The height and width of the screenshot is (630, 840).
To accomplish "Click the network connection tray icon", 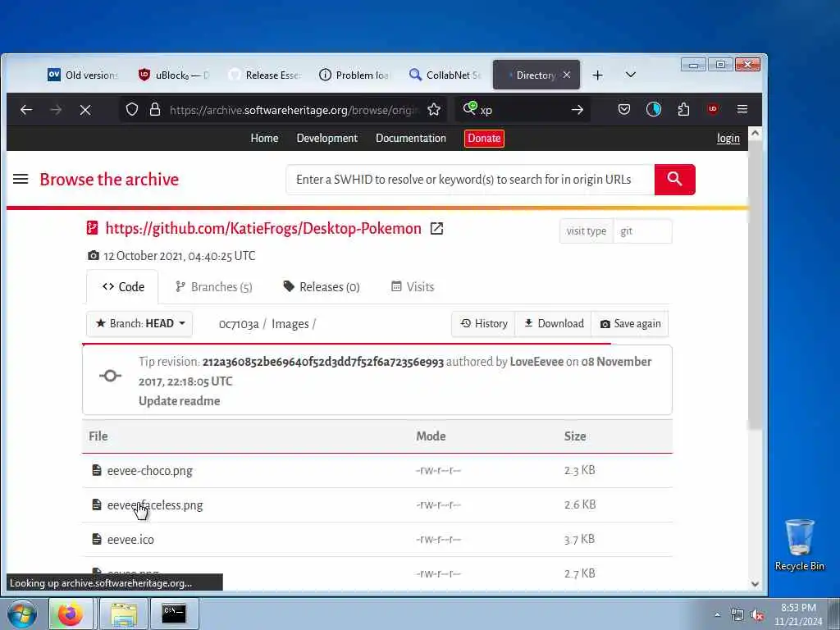I will coord(737,614).
